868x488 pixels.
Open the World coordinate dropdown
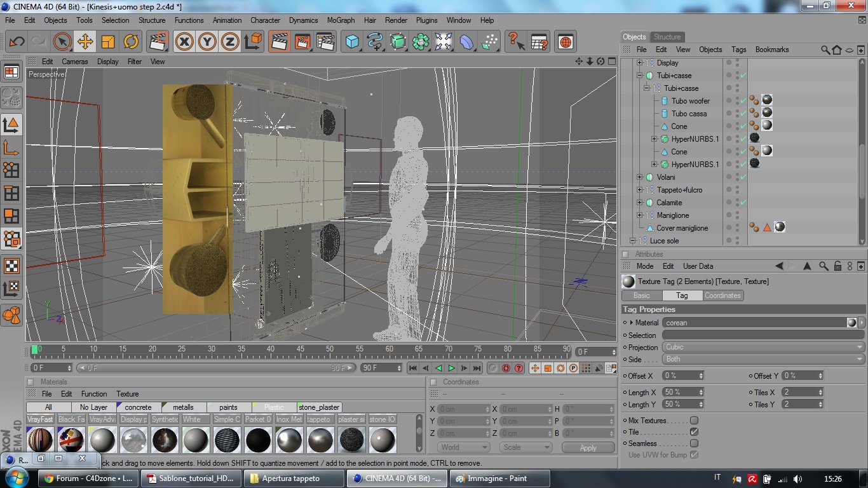(464, 447)
